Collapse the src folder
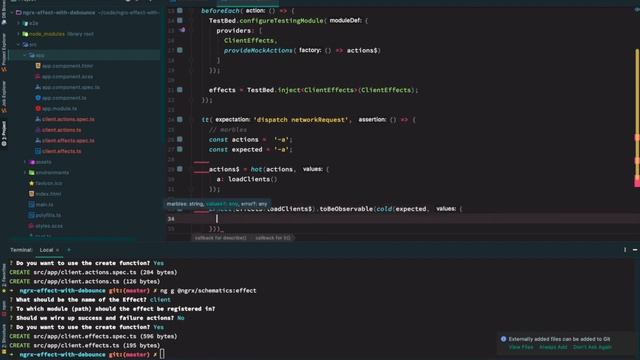Viewport: 640px width, 360px height. (18, 44)
